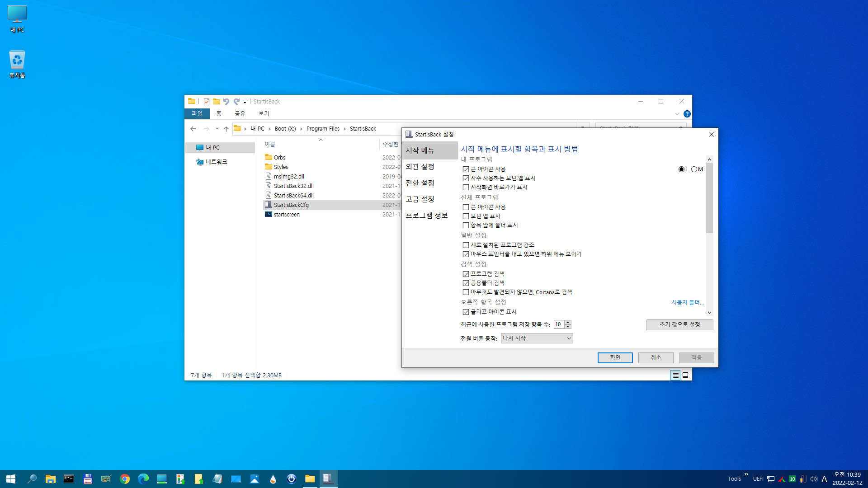
Task: Switch to details view icon in status bar
Action: coord(675,375)
